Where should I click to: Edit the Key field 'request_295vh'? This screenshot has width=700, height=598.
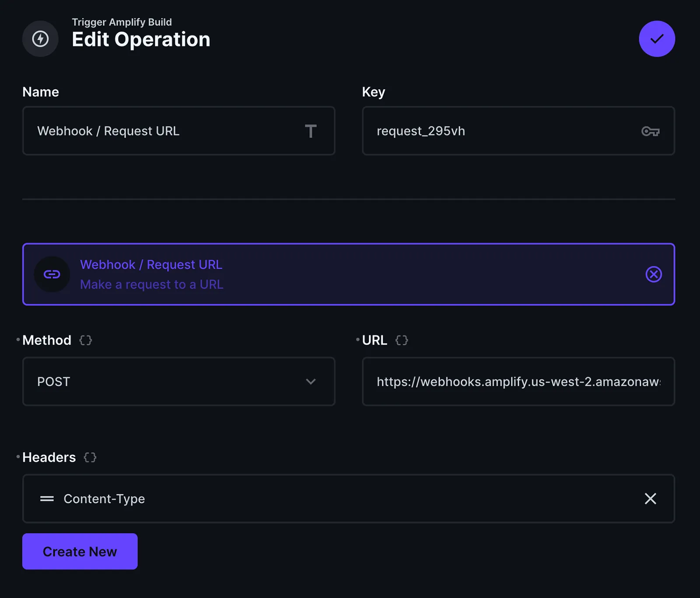point(518,131)
